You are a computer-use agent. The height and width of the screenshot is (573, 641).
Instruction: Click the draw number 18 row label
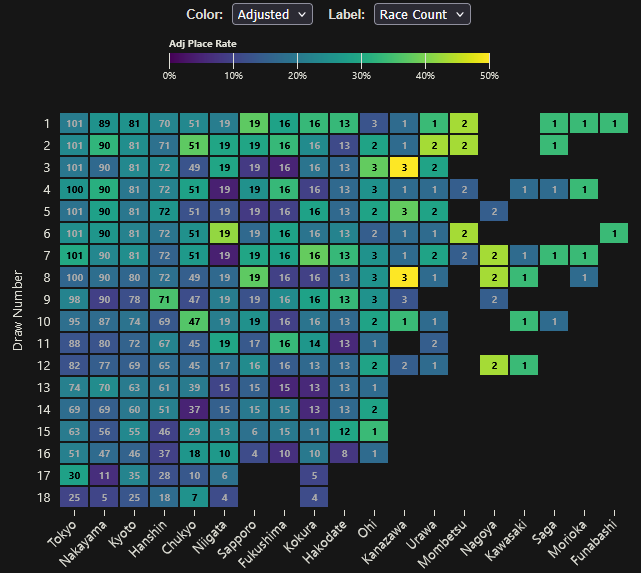[44, 497]
